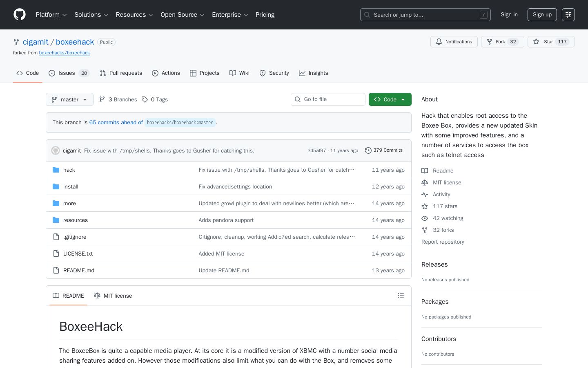Open the 'Adds pandora support' commit message
588x368 pixels.
tap(226, 220)
